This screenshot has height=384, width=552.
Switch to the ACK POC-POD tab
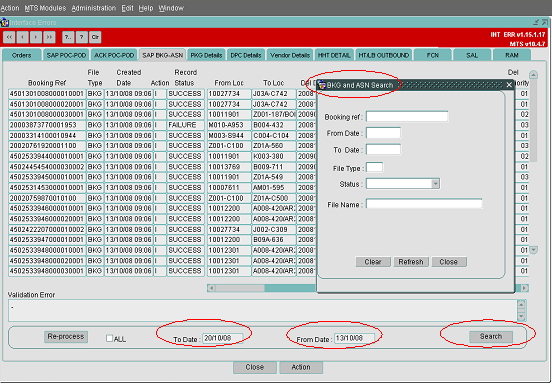(x=114, y=55)
